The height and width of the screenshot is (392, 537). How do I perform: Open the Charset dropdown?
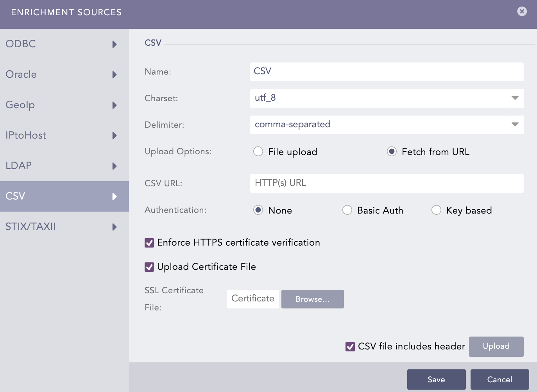coord(515,98)
